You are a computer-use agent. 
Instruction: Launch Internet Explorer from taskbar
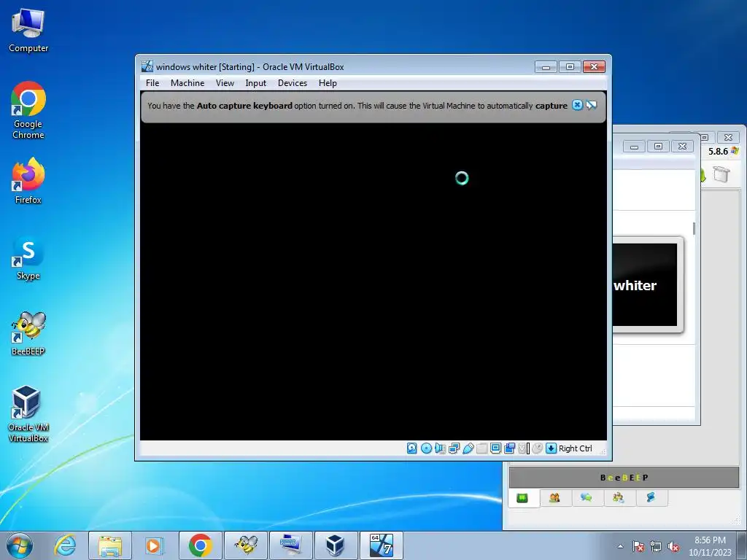65,545
